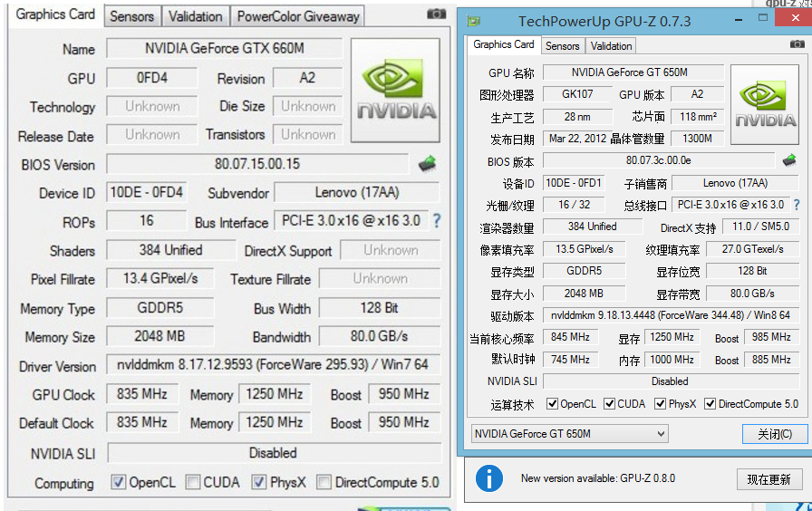This screenshot has width=812, height=511.
Task: Click blue info icon beside new version notice
Action: [488, 478]
